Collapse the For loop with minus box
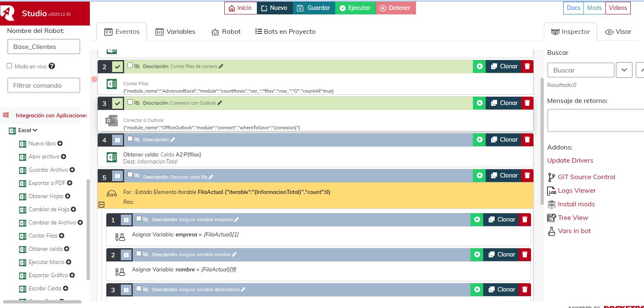Image resolution: width=644 pixels, height=308 pixels. tap(101, 205)
